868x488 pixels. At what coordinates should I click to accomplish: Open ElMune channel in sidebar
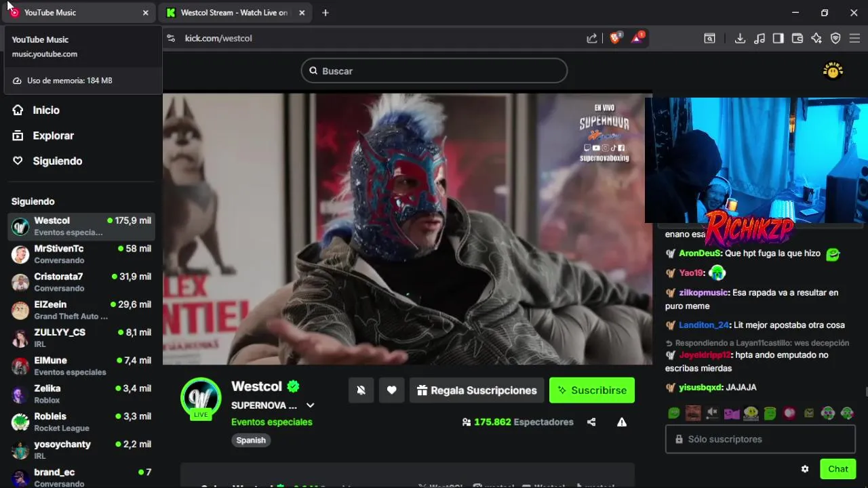point(81,366)
